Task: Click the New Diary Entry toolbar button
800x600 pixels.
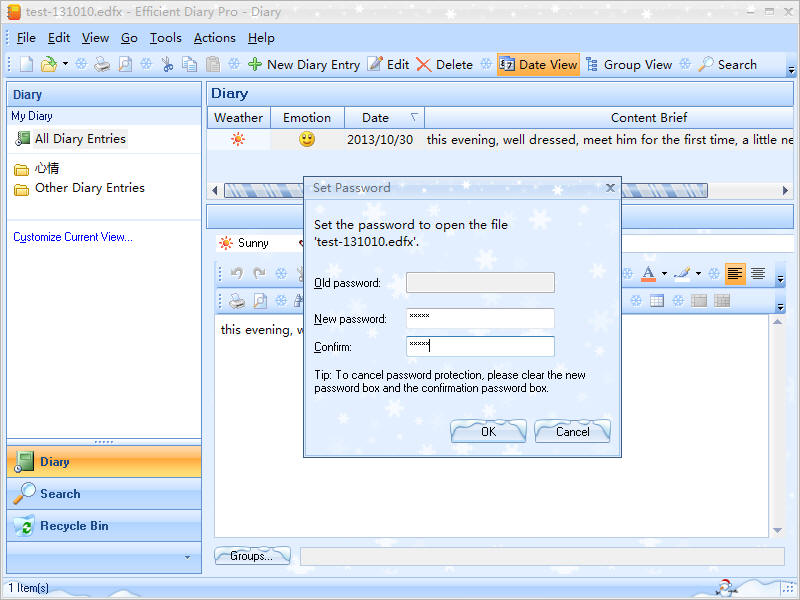Action: [x=304, y=64]
